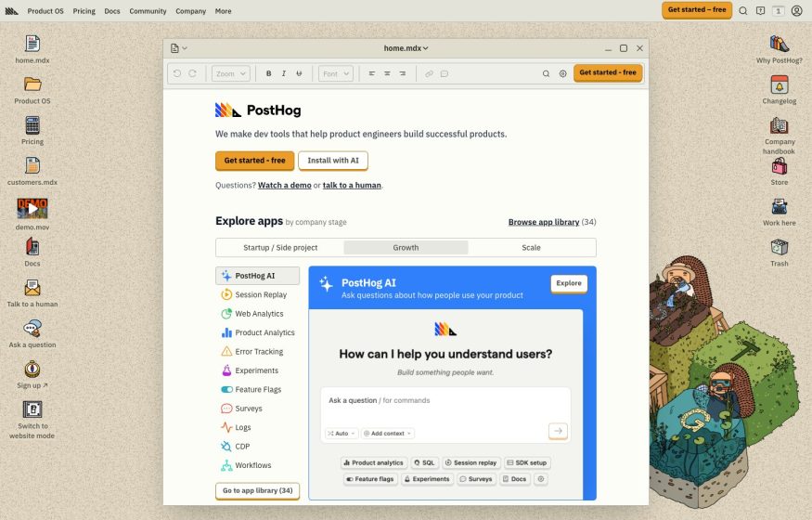
Task: Toggle bold formatting in the toolbar
Action: [x=269, y=73]
